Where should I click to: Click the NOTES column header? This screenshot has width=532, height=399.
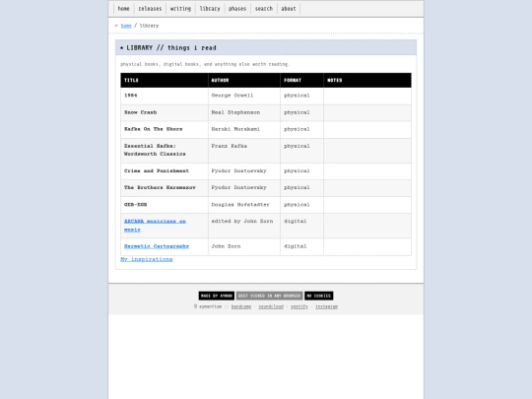(367, 81)
